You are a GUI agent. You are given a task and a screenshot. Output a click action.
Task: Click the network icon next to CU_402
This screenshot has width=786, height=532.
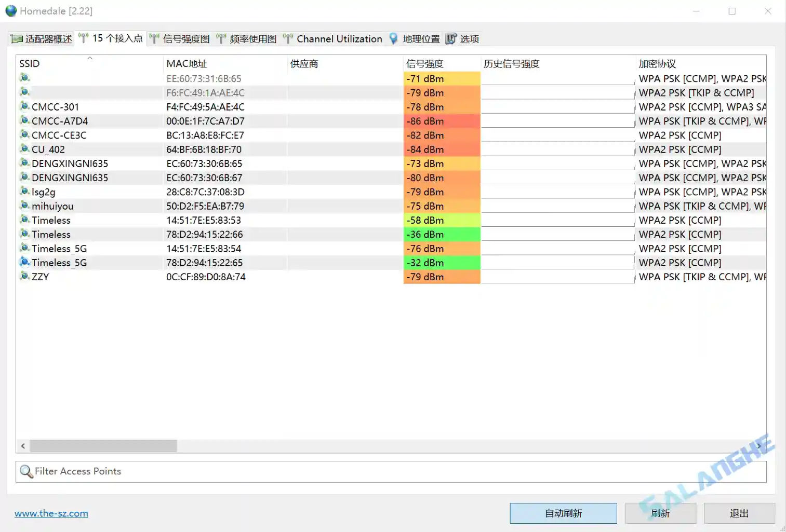pos(24,149)
